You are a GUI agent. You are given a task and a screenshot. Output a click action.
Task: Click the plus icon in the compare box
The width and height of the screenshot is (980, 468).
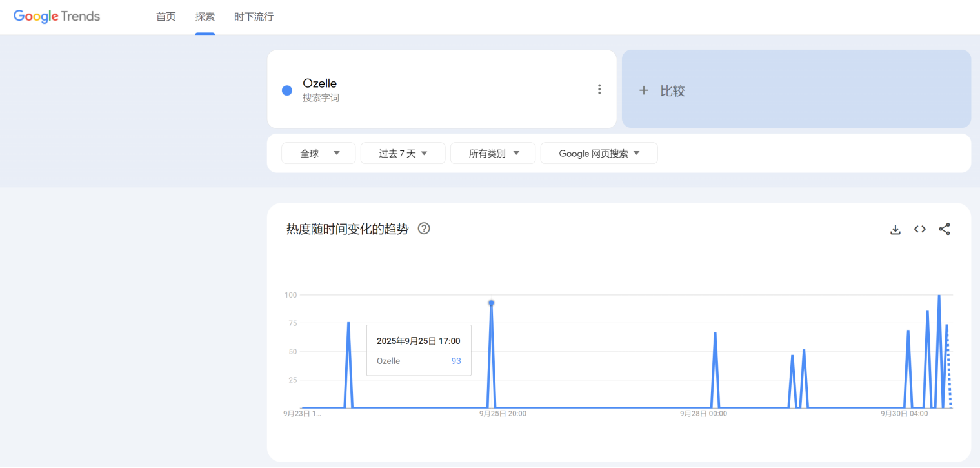coord(643,90)
